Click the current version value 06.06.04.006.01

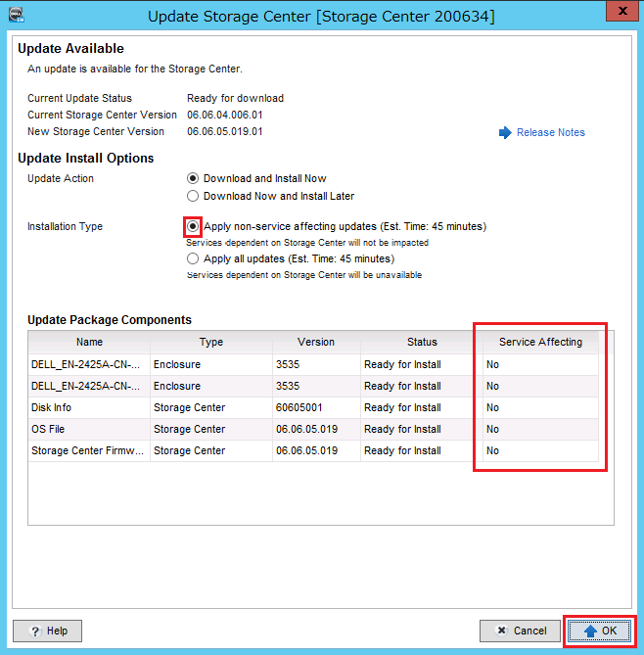pyautogui.click(x=225, y=115)
